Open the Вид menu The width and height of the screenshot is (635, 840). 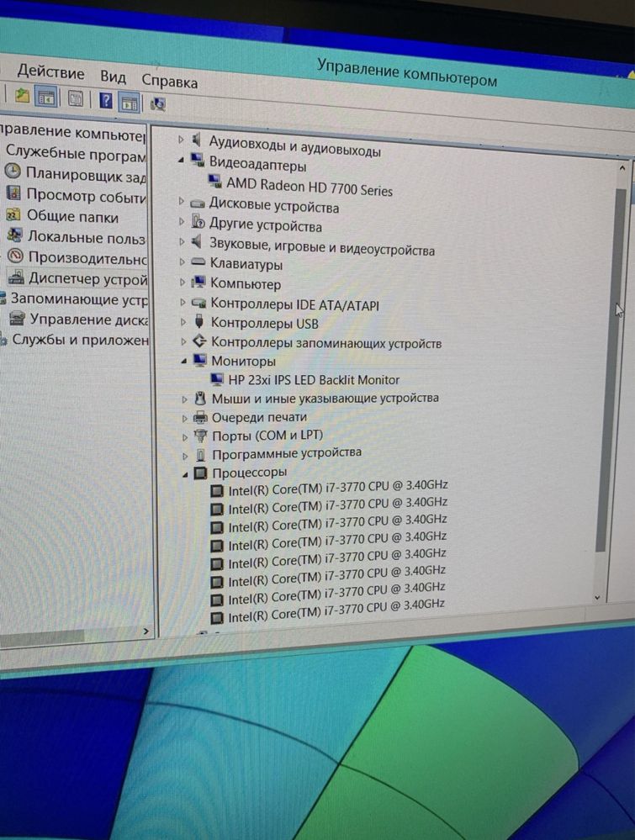[x=113, y=77]
